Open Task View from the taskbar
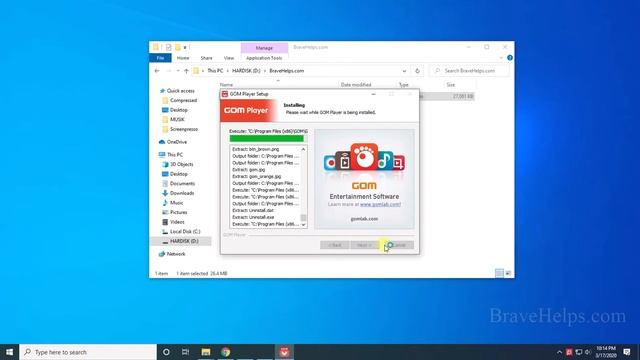The image size is (640, 360). click(185, 352)
